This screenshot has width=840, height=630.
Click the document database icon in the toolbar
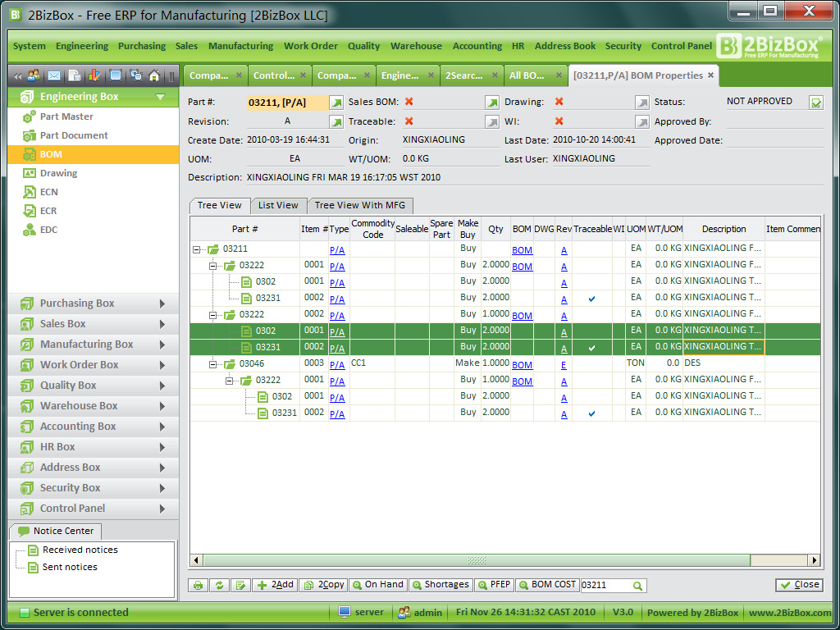75,75
